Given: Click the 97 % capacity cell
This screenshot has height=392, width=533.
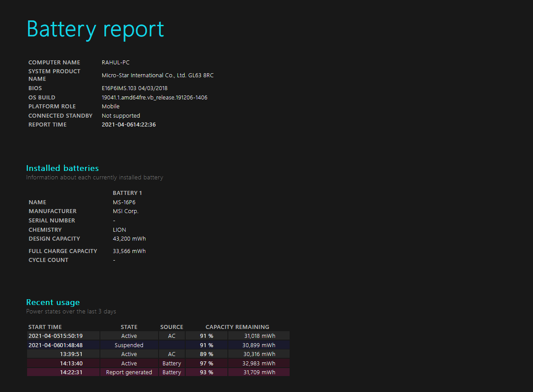Looking at the screenshot, I should coord(207,364).
